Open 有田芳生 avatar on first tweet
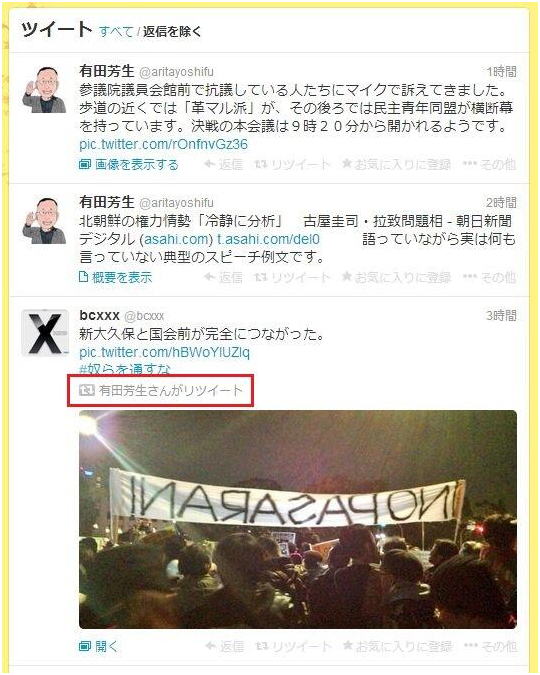This screenshot has width=540, height=675. tap(44, 90)
